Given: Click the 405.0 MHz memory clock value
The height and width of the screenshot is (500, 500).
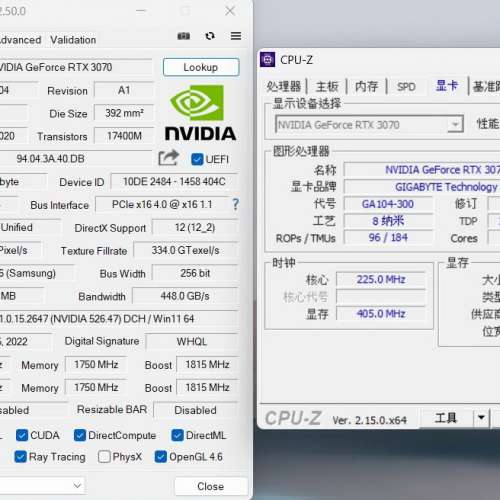Looking at the screenshot, I should tap(381, 314).
